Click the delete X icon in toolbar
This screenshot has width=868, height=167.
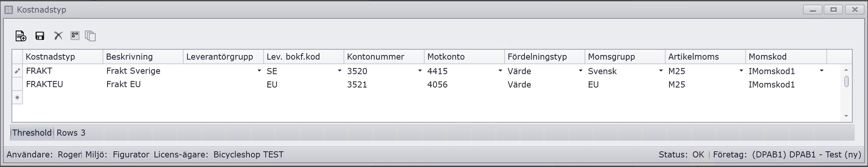pos(58,36)
